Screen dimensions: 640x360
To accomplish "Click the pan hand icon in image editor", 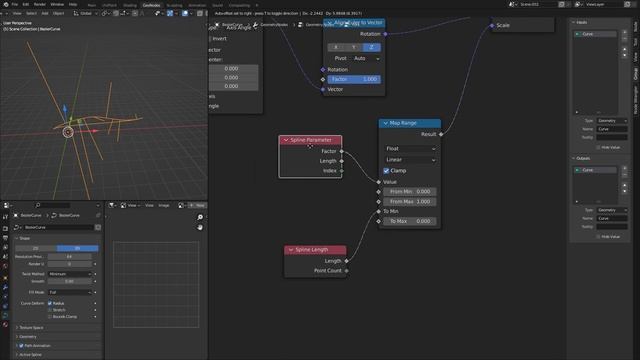I will tap(200, 227).
